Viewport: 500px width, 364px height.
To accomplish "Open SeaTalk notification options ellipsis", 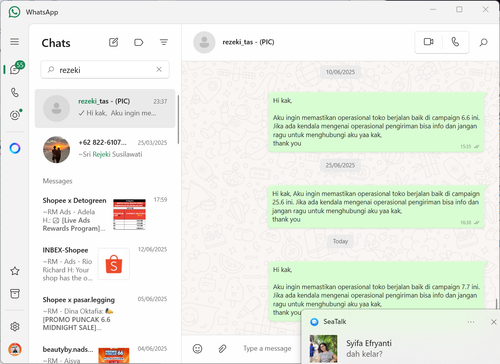I will (x=471, y=322).
